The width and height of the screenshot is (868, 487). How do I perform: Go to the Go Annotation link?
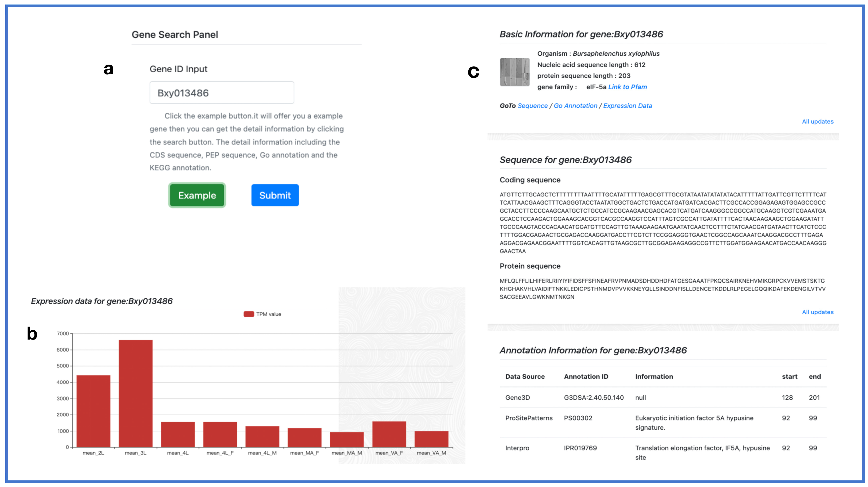(575, 106)
